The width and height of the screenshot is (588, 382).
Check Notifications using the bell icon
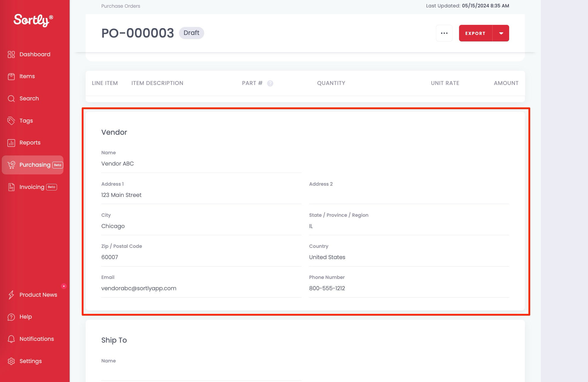coord(11,339)
